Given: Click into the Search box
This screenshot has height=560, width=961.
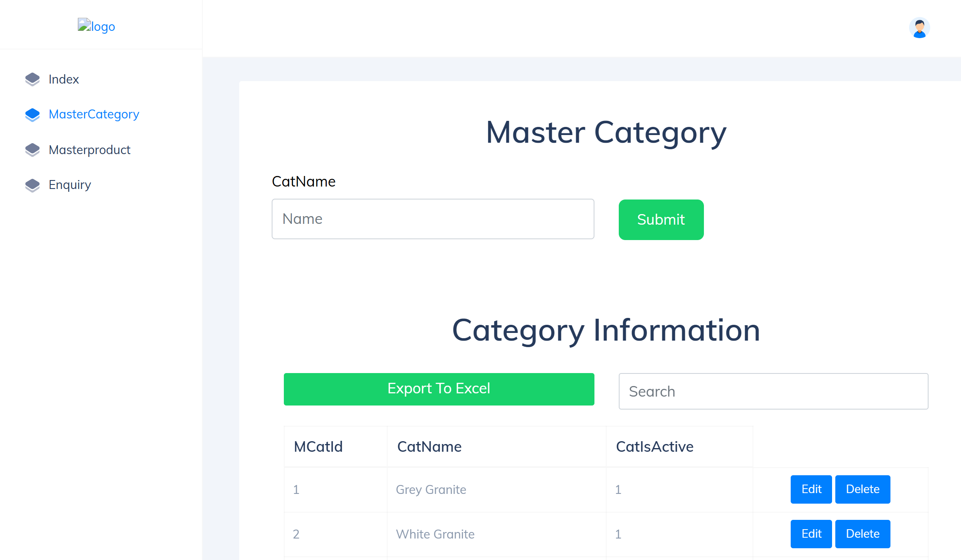Looking at the screenshot, I should pyautogui.click(x=773, y=391).
